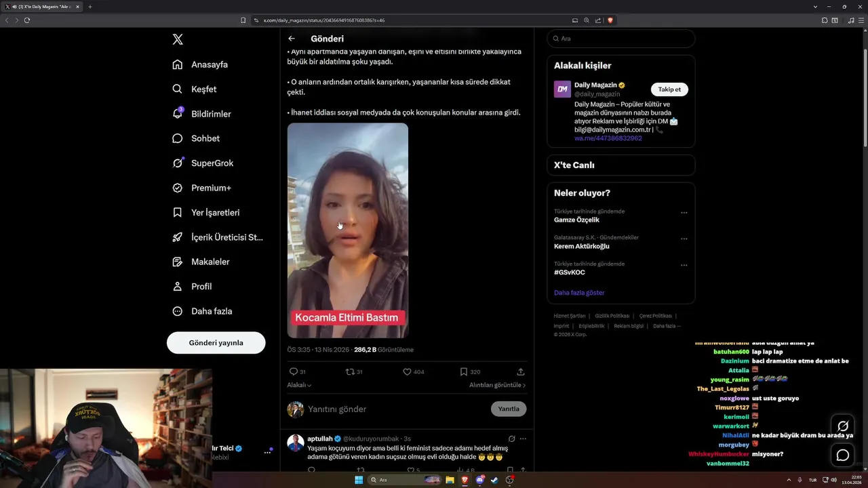
Task: Play the Kocamla Eltimi Bastım video
Action: (x=348, y=230)
